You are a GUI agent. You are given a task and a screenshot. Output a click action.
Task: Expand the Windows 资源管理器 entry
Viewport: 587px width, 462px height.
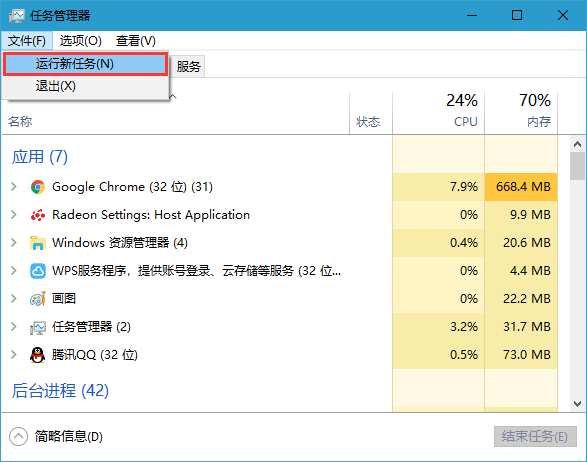tap(14, 243)
